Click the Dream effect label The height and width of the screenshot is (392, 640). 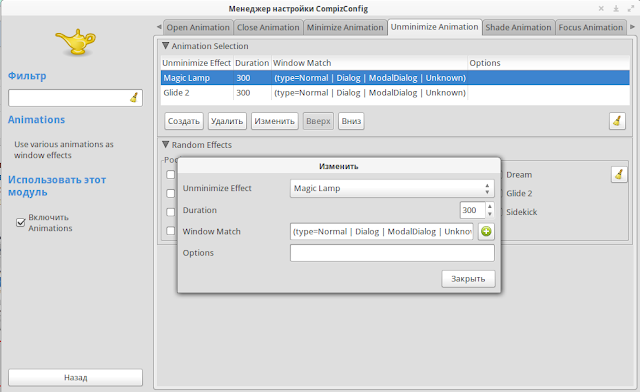click(x=519, y=175)
